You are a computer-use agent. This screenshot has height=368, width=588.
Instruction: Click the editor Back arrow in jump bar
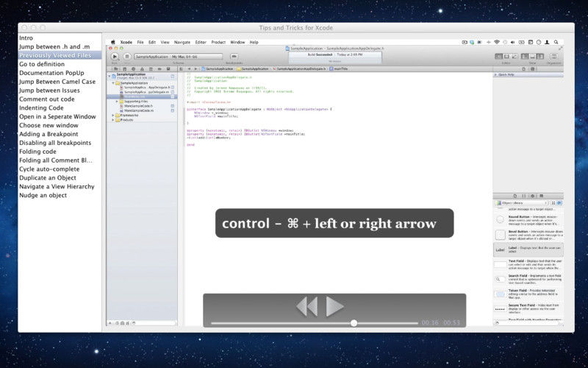point(190,69)
